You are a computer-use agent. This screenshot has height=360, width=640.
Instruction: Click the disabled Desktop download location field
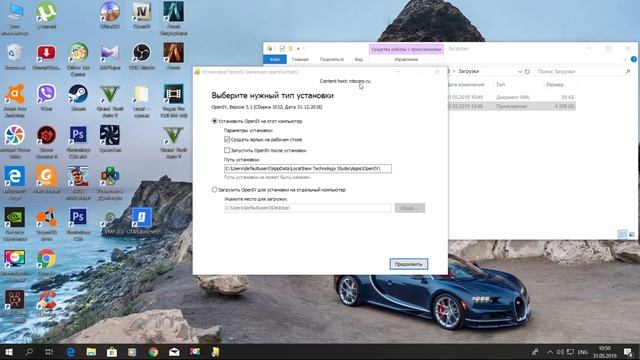pos(308,208)
